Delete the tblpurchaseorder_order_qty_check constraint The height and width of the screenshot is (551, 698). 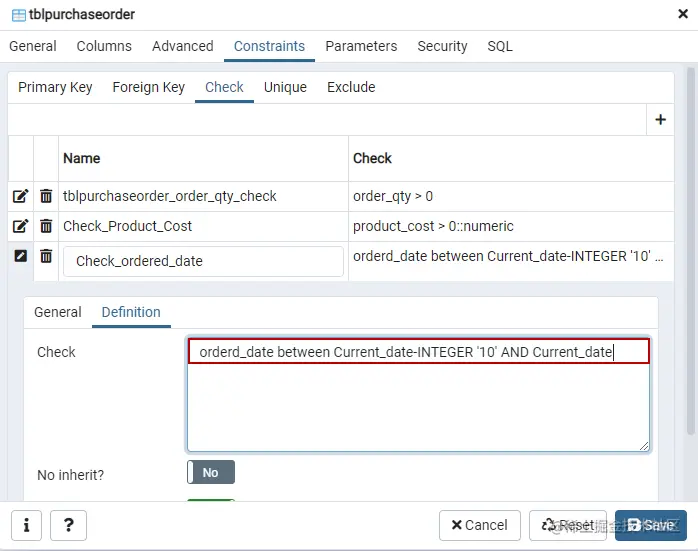tap(46, 196)
